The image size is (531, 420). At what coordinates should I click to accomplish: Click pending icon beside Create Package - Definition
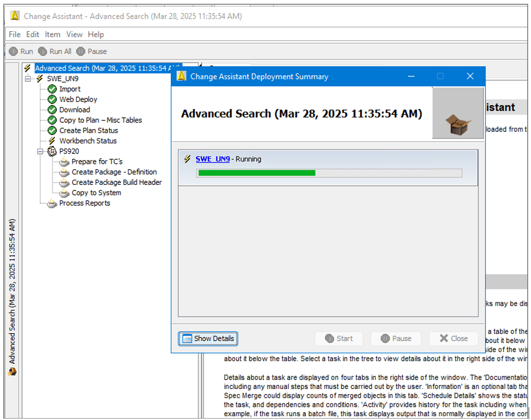(x=64, y=173)
